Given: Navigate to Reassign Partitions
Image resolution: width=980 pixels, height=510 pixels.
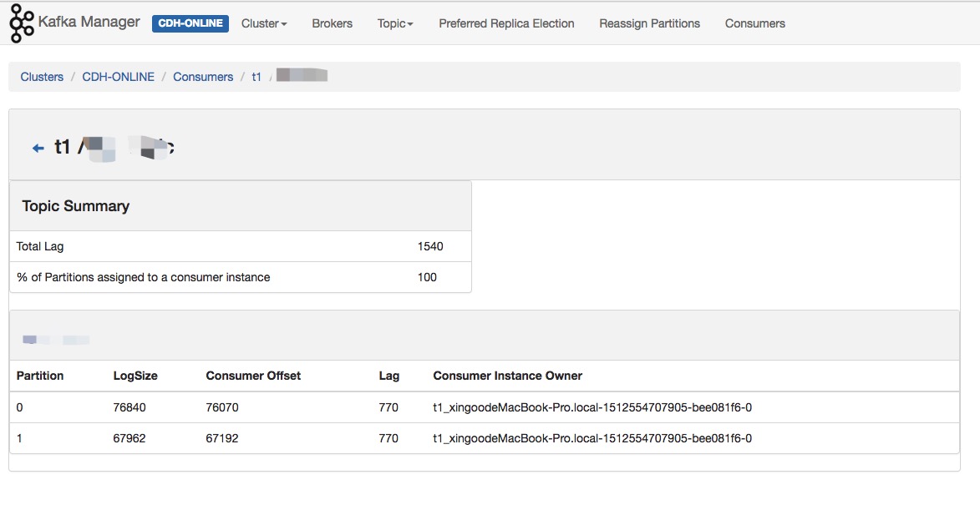Looking at the screenshot, I should click(649, 23).
